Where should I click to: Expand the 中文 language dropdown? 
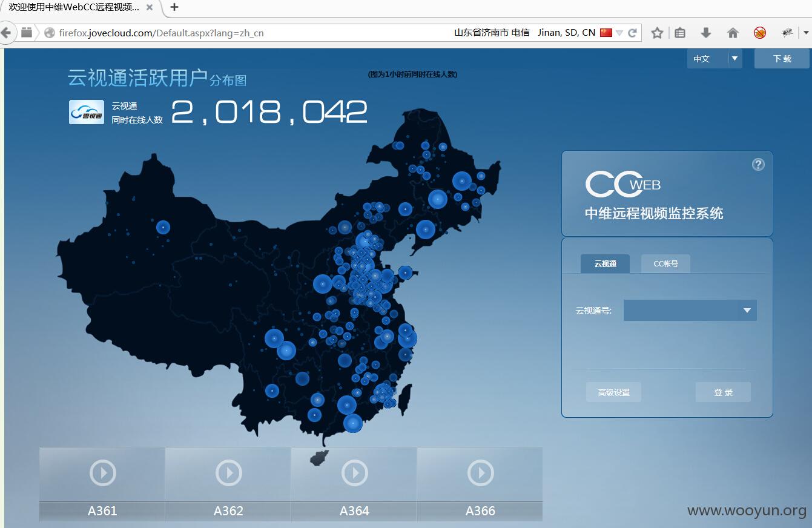pos(715,59)
